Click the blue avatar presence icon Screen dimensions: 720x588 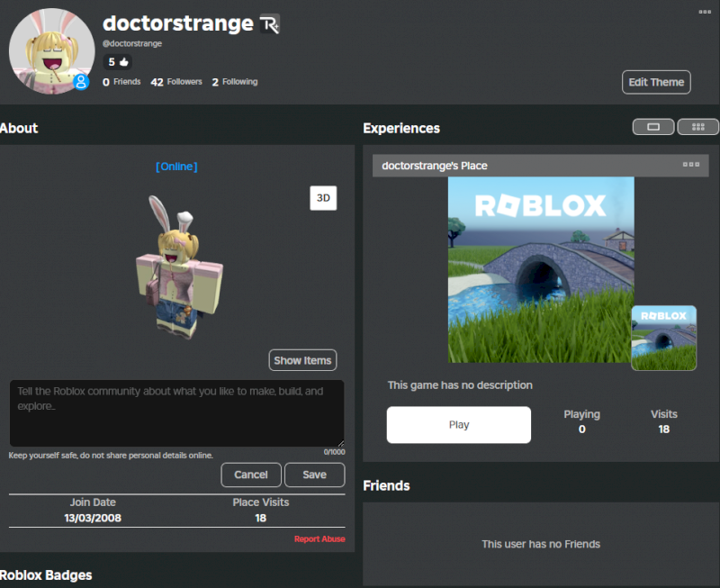tap(81, 82)
